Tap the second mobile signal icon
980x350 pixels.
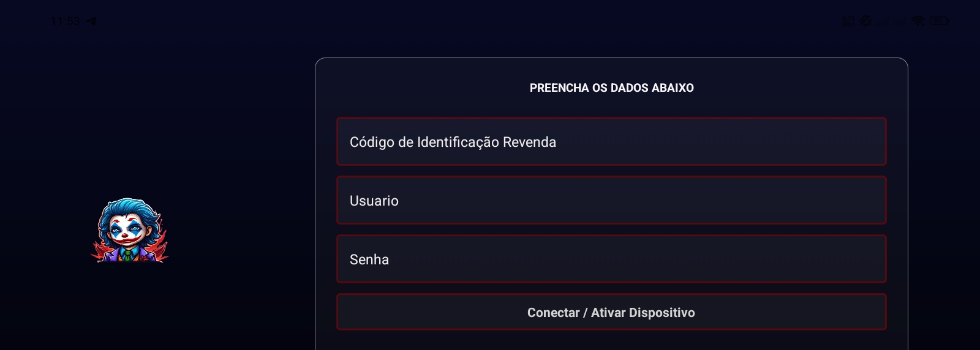(900, 21)
